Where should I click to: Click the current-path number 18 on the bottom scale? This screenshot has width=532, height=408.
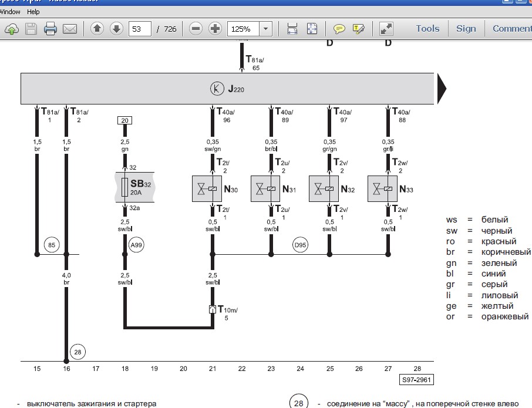(x=125, y=369)
